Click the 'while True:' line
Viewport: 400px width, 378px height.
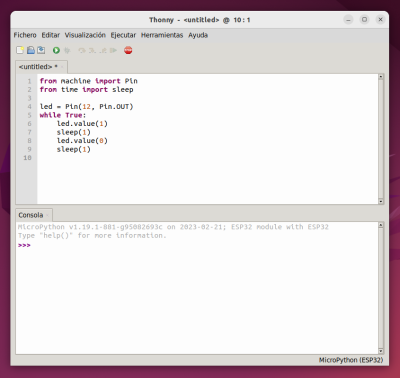coord(63,115)
